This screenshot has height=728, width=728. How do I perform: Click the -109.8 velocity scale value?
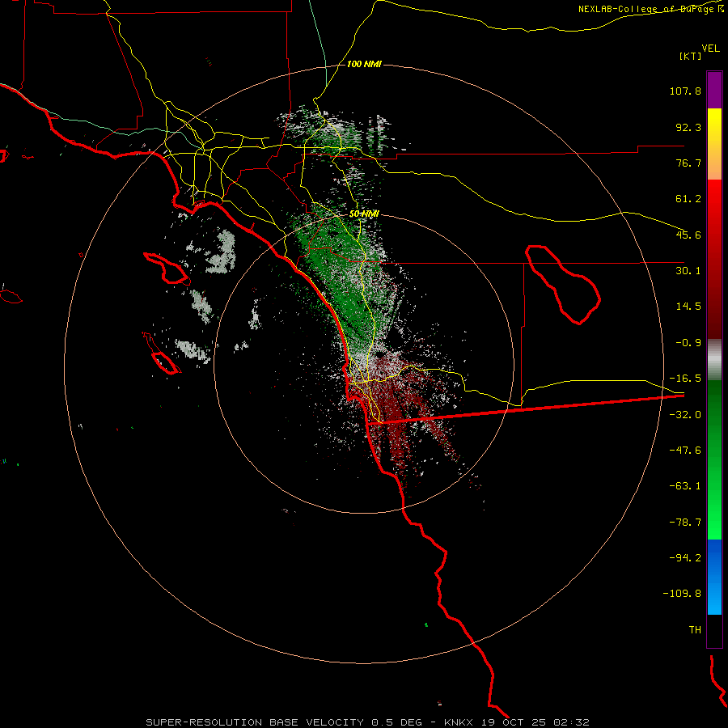tap(682, 594)
